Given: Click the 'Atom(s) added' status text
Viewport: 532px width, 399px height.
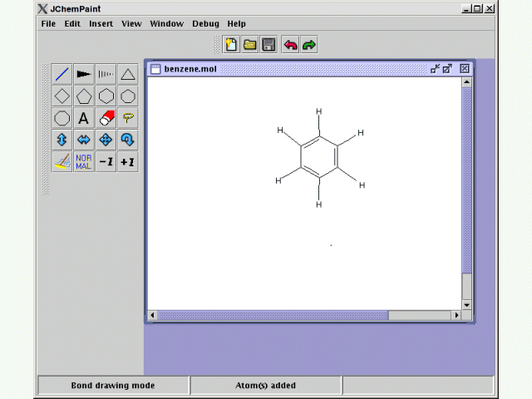Looking at the screenshot, I should tap(265, 386).
